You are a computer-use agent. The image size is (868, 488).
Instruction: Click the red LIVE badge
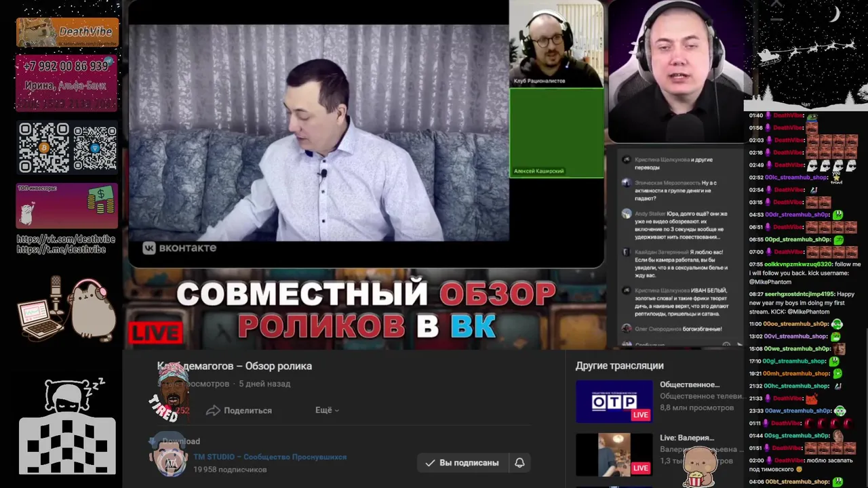(156, 333)
